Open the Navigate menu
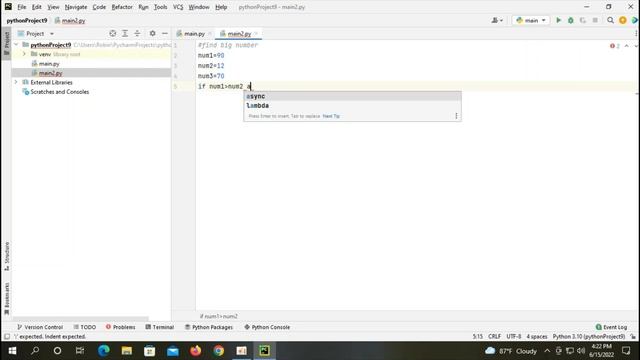The image size is (640, 360). tap(76, 7)
